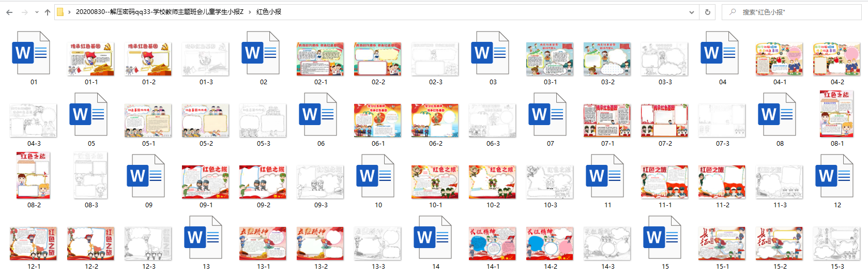Image resolution: width=868 pixels, height=276 pixels.
Task: Select the Word document named 01
Action: tap(34, 58)
